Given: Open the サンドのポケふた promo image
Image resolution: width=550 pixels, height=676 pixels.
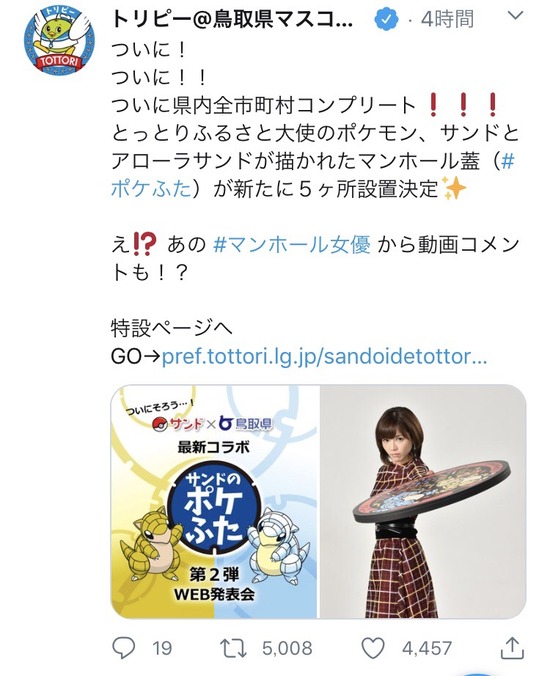Looking at the screenshot, I should [214, 501].
